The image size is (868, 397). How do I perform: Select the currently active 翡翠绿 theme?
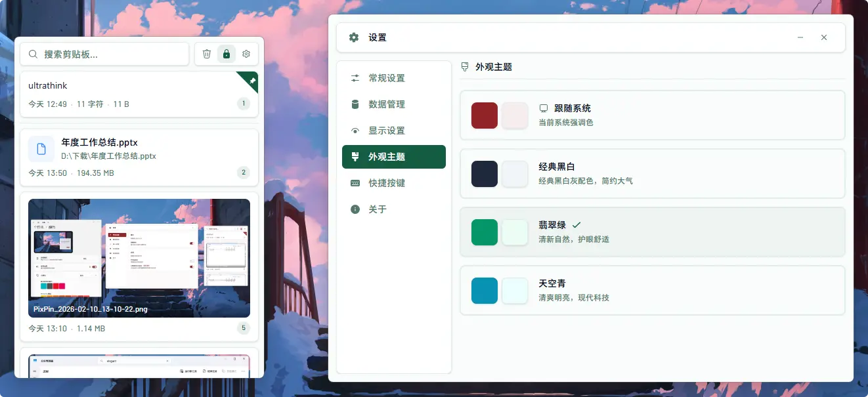click(652, 232)
